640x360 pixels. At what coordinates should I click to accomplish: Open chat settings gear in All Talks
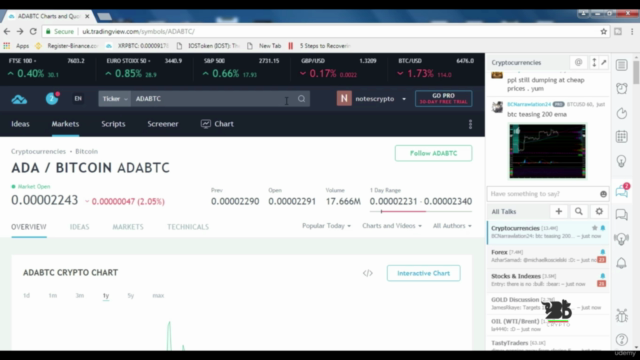599,211
